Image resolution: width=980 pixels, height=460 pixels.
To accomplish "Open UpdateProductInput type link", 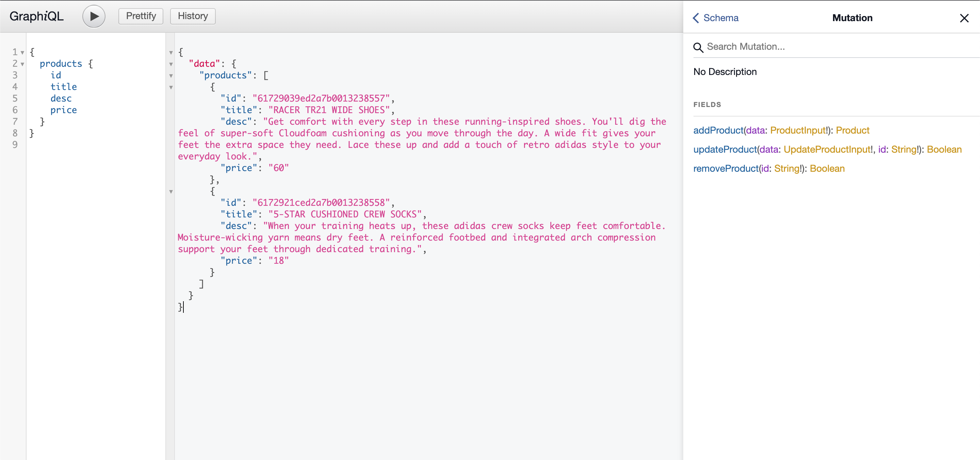I will pyautogui.click(x=827, y=149).
